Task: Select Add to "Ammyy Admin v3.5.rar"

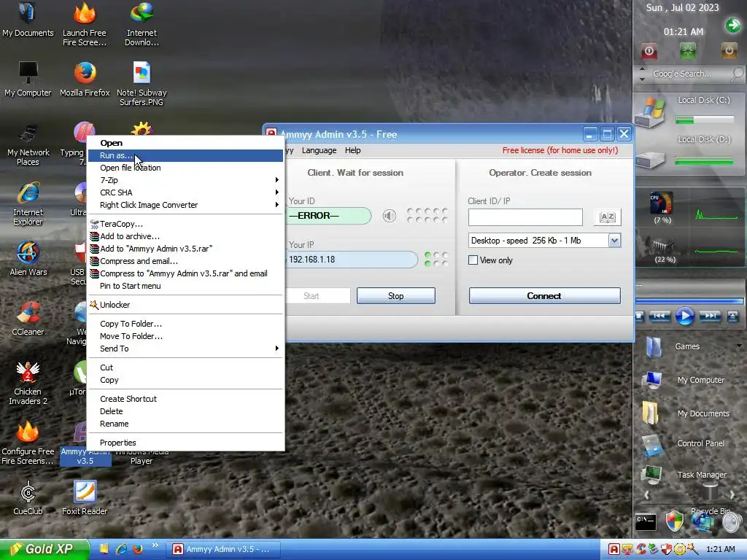Action: click(x=186, y=249)
